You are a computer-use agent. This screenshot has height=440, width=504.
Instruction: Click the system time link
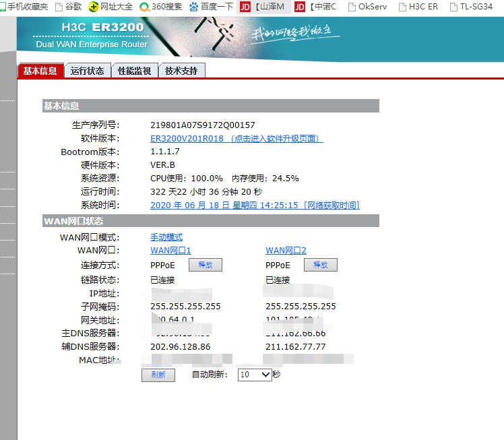click(255, 205)
